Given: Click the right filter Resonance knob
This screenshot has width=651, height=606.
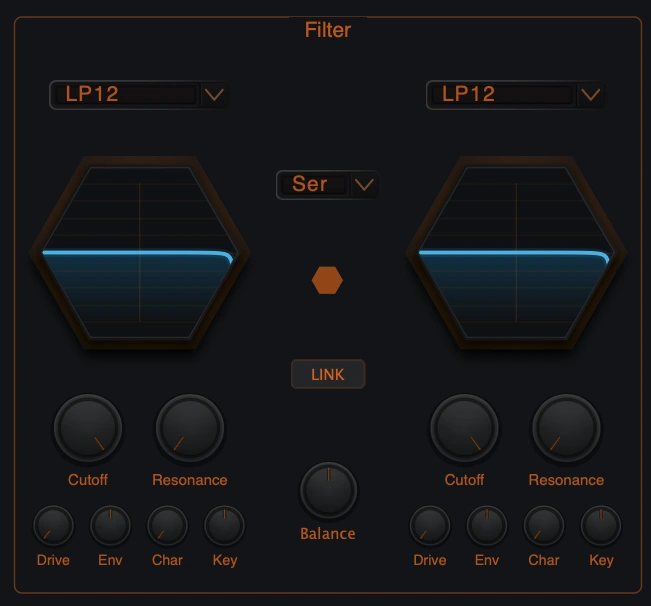Looking at the screenshot, I should tap(566, 428).
